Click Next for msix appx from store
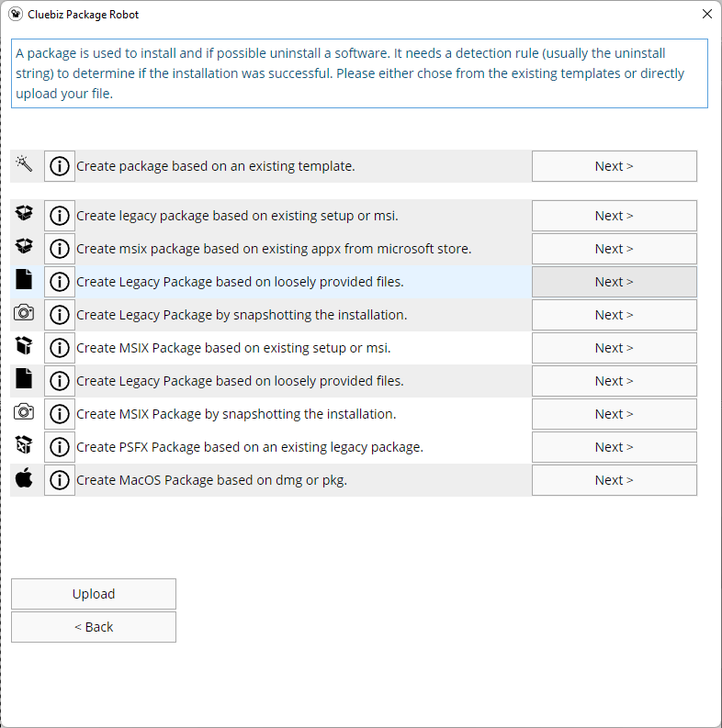722x728 pixels. [614, 249]
